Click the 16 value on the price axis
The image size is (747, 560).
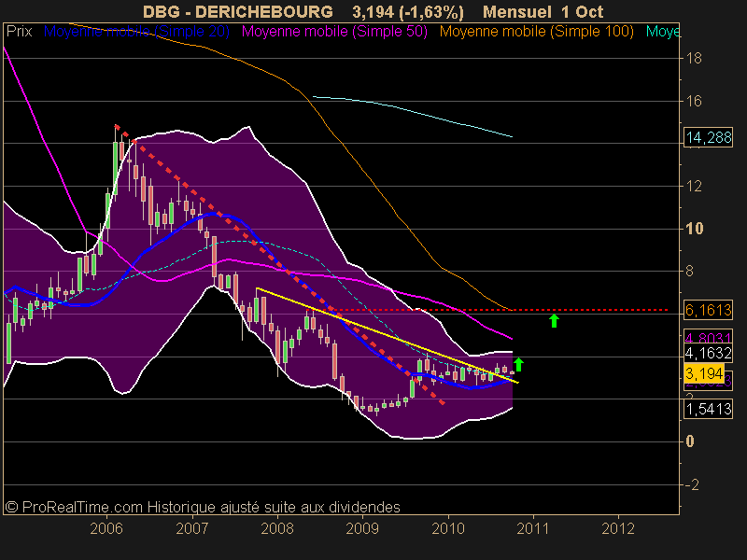click(694, 101)
